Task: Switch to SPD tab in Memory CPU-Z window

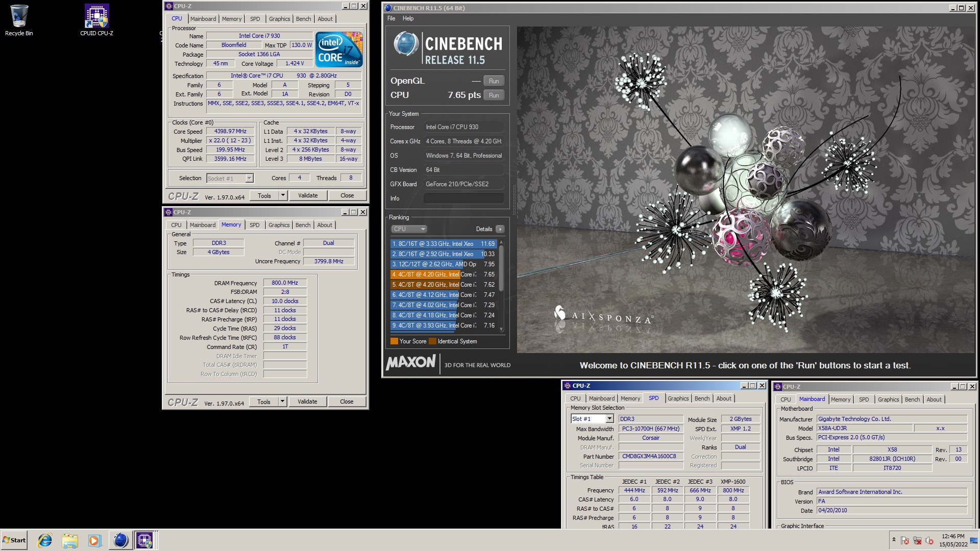Action: pyautogui.click(x=254, y=225)
